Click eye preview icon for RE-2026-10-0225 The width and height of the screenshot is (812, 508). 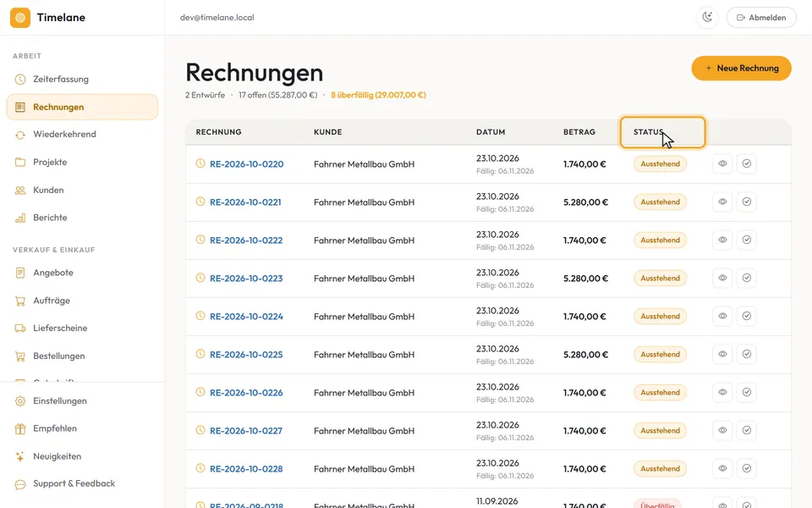722,354
